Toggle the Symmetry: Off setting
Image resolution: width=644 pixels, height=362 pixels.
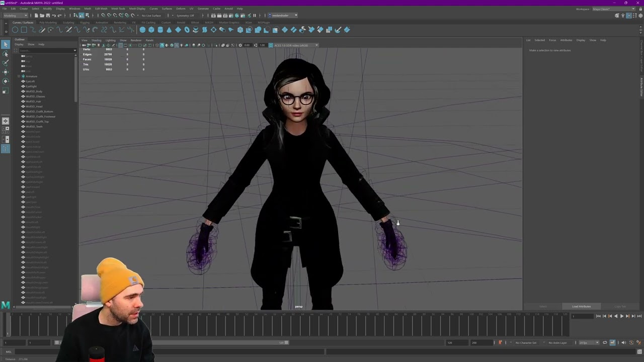coord(185,16)
